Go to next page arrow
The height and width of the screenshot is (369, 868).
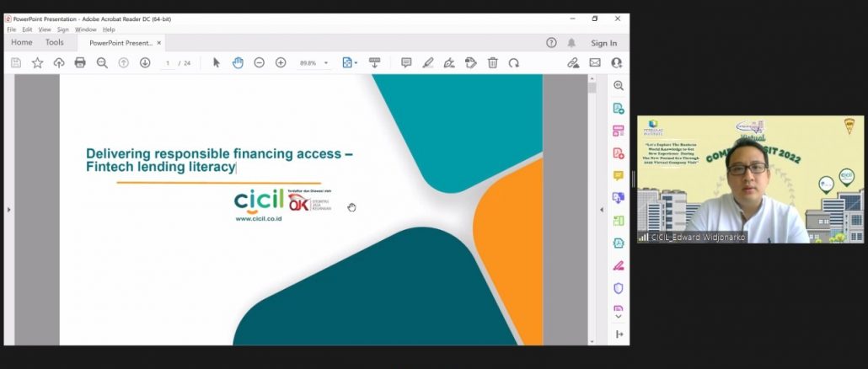(145, 63)
